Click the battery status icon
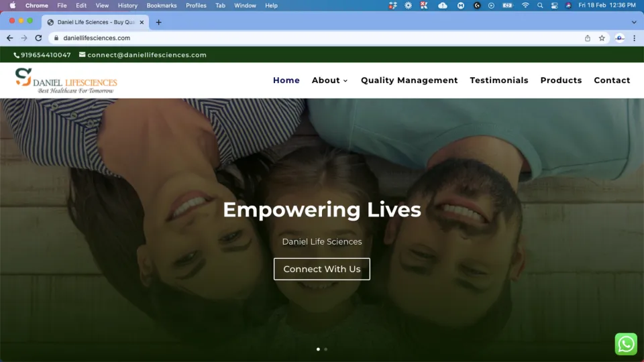Image resolution: width=644 pixels, height=362 pixels. click(x=508, y=5)
